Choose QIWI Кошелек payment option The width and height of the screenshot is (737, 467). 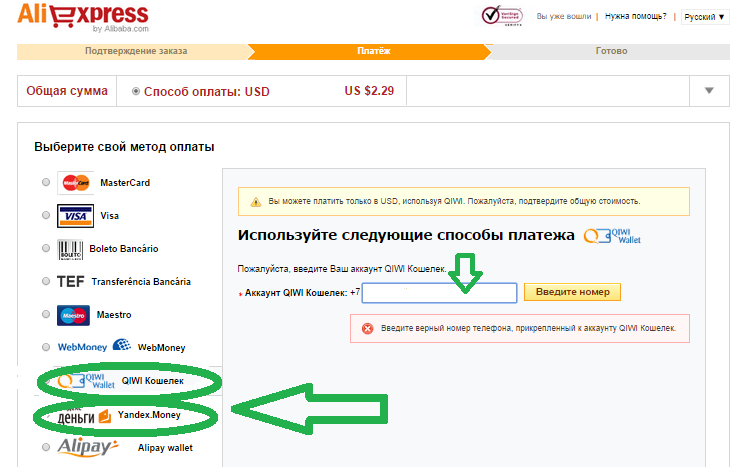click(153, 381)
